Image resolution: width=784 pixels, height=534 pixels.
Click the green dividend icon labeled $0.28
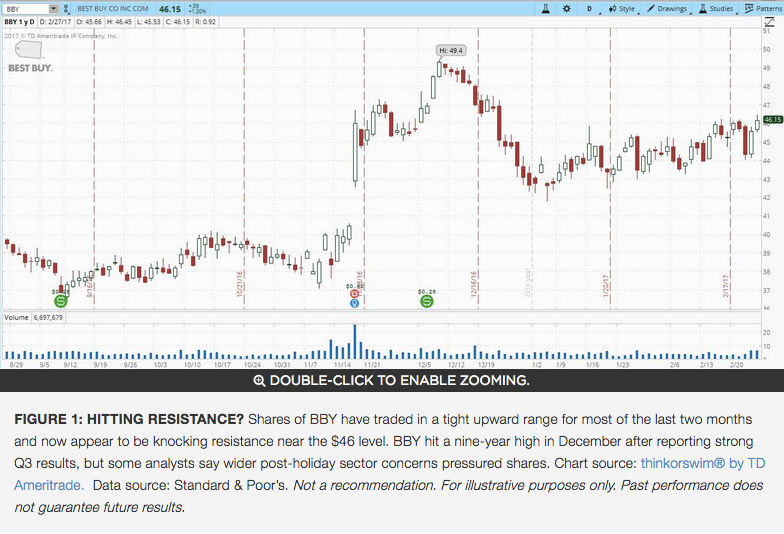click(426, 301)
